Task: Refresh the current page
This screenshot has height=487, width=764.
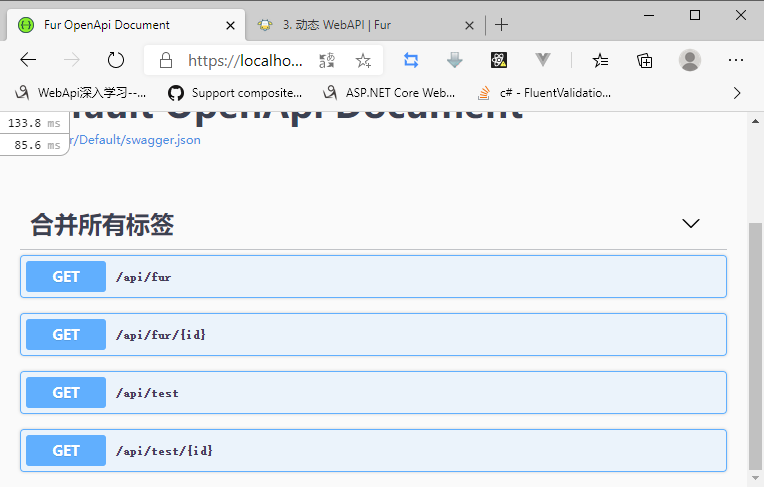Action: 116,60
